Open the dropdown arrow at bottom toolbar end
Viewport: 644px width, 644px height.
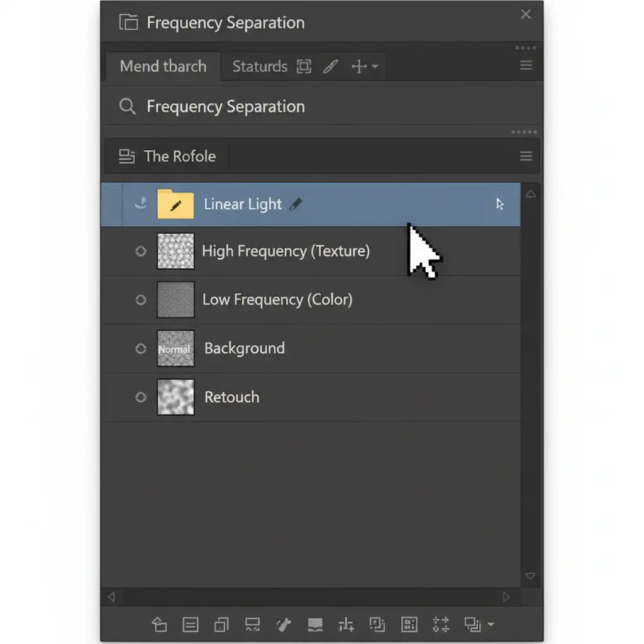tap(491, 625)
